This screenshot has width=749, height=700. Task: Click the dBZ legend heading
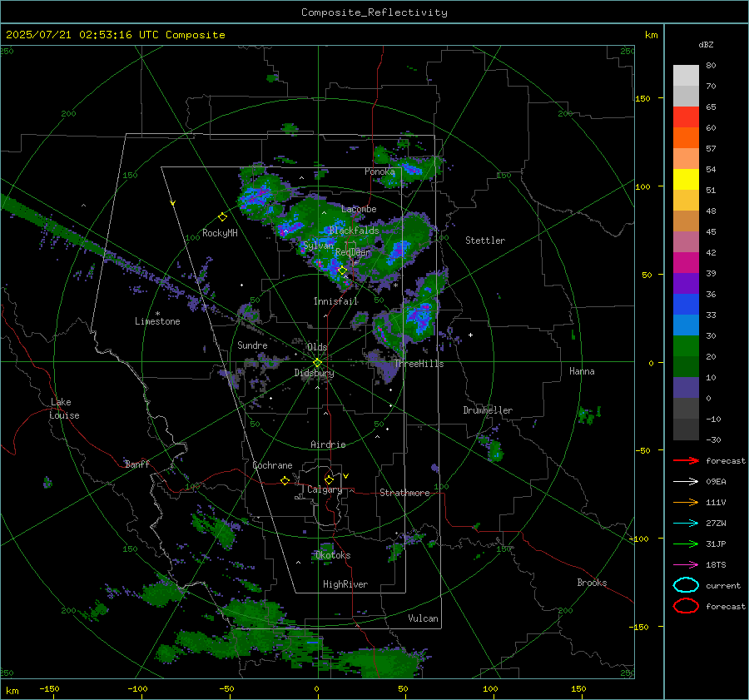pos(706,44)
